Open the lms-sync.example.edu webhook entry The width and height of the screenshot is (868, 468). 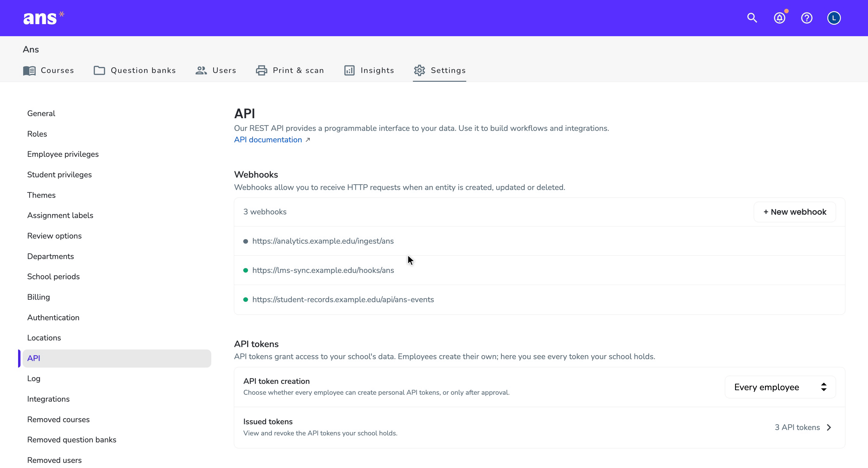click(539, 270)
